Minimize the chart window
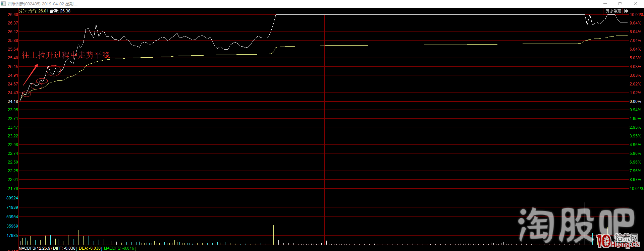 click(x=605, y=4)
